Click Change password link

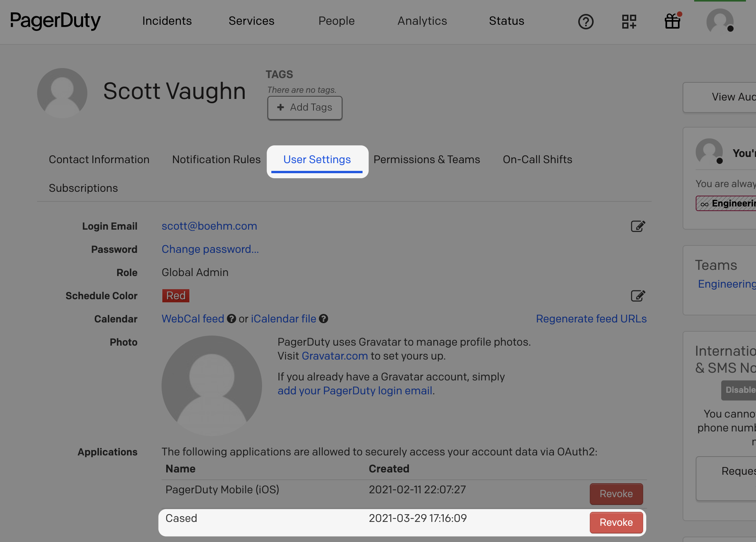coord(210,249)
